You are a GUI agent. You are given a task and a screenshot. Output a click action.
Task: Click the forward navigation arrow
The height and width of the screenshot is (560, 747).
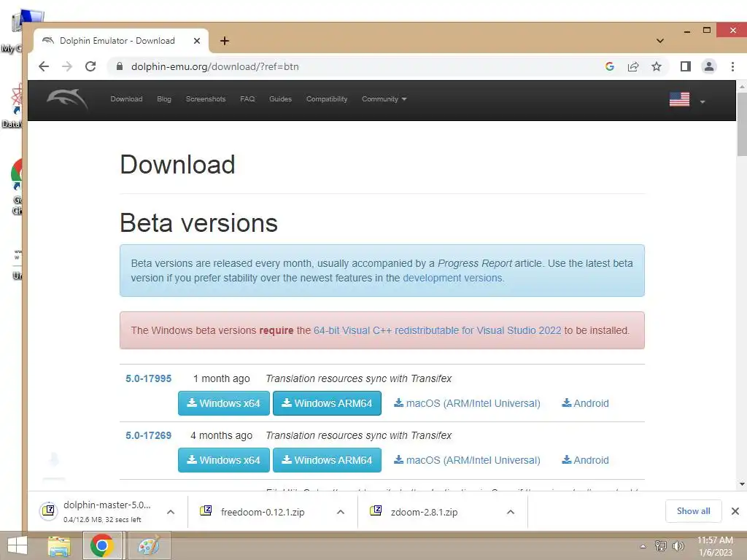pos(67,66)
